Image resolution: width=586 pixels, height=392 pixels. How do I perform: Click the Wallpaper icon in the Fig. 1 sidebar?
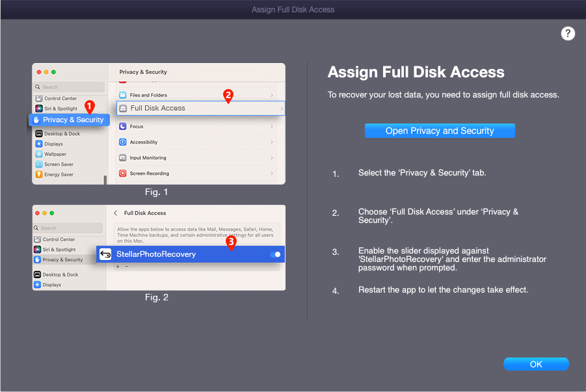click(x=39, y=154)
